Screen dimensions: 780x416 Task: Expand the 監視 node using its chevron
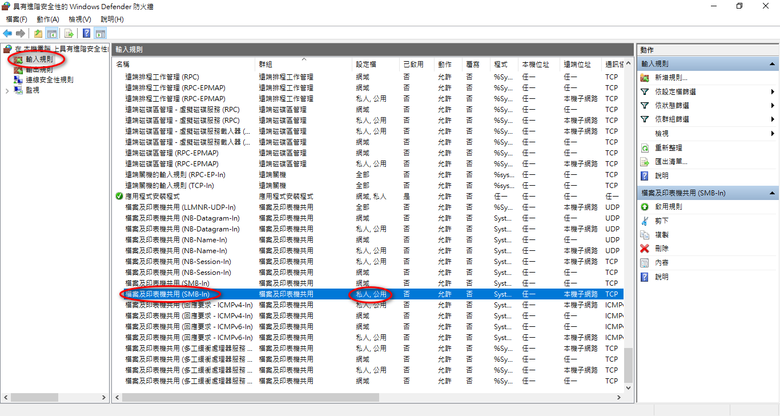7,91
